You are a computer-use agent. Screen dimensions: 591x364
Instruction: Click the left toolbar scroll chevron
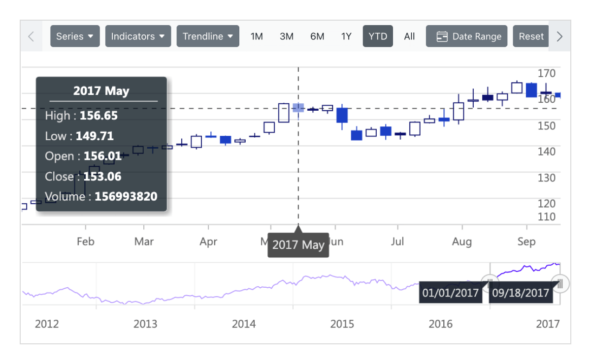(x=31, y=36)
